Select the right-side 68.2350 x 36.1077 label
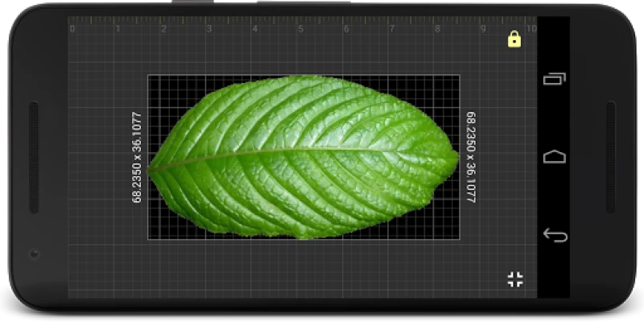 (x=471, y=157)
